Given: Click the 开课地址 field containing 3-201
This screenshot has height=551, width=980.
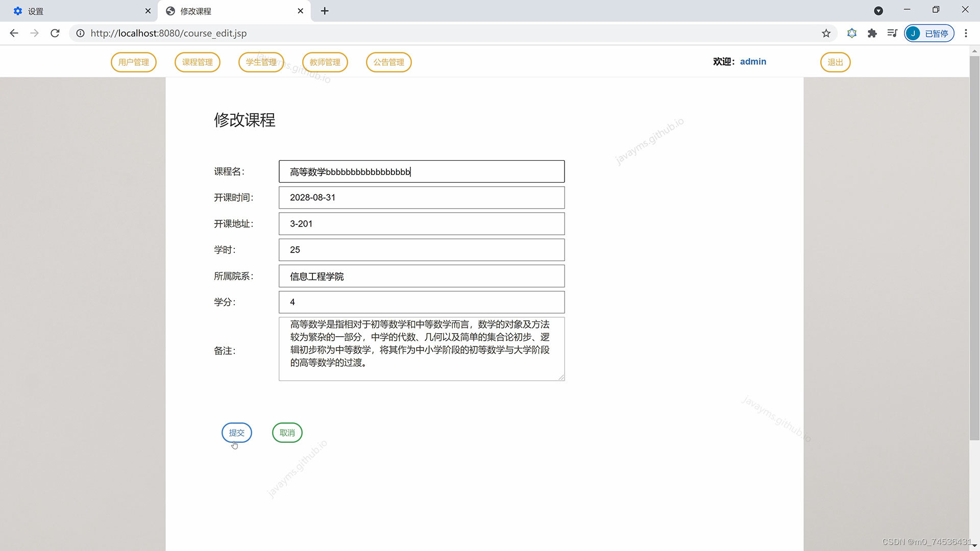Looking at the screenshot, I should (x=422, y=223).
